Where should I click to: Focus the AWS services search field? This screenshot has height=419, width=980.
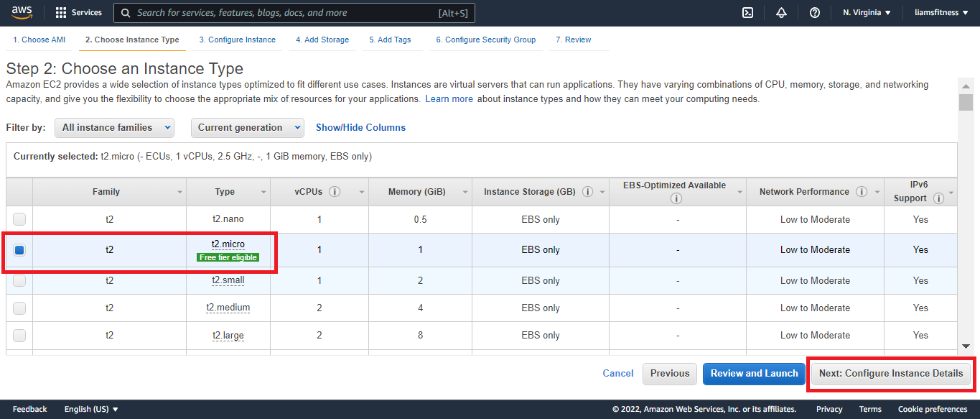(x=287, y=13)
